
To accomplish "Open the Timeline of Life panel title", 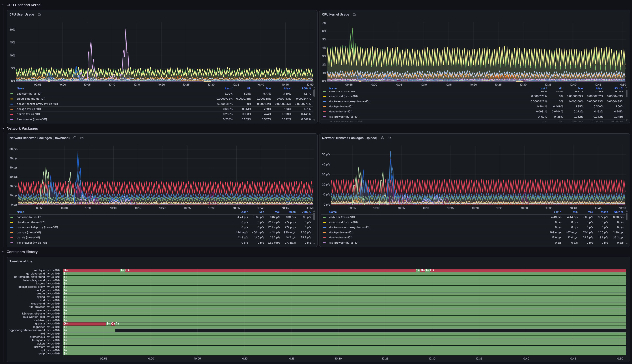I will (x=21, y=261).
